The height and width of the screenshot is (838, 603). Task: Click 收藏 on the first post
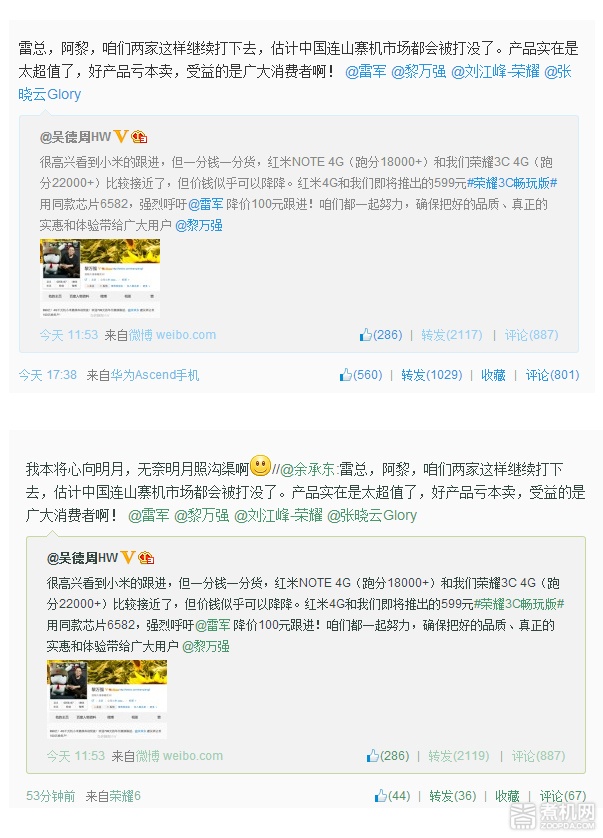[493, 375]
